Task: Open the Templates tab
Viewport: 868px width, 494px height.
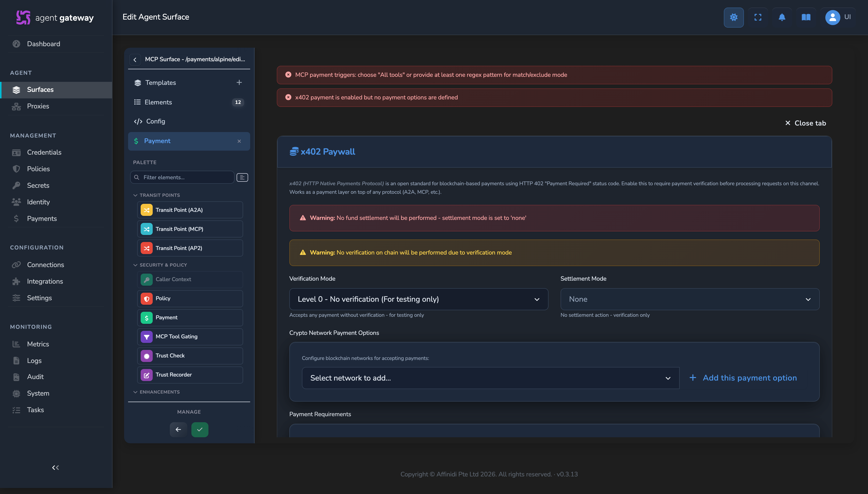Action: (189, 83)
